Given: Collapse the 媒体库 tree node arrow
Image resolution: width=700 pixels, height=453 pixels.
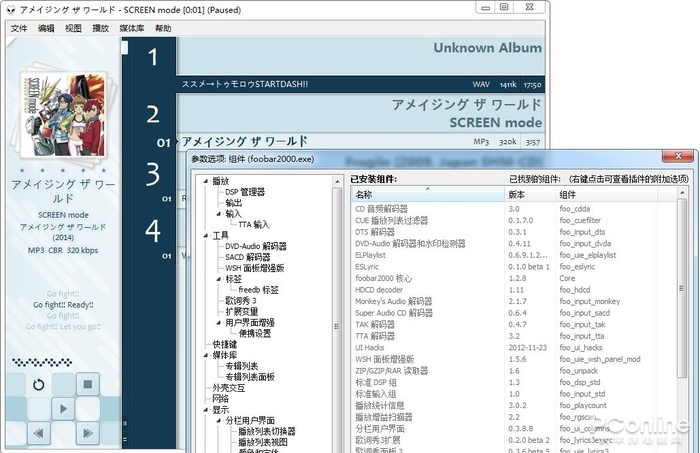Looking at the screenshot, I should (x=206, y=355).
